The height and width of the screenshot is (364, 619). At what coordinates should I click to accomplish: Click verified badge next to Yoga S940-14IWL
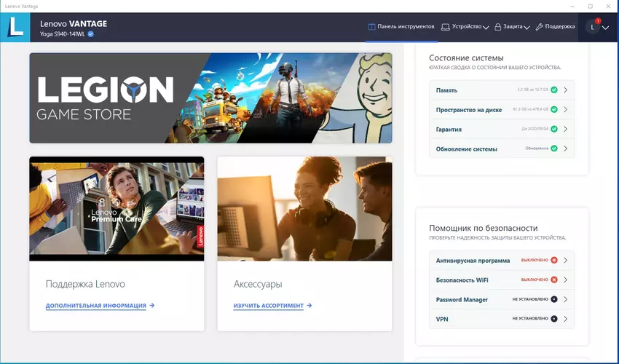coord(91,33)
